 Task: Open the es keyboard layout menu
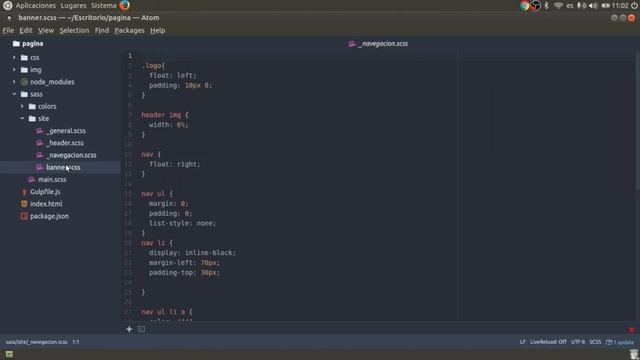click(570, 5)
